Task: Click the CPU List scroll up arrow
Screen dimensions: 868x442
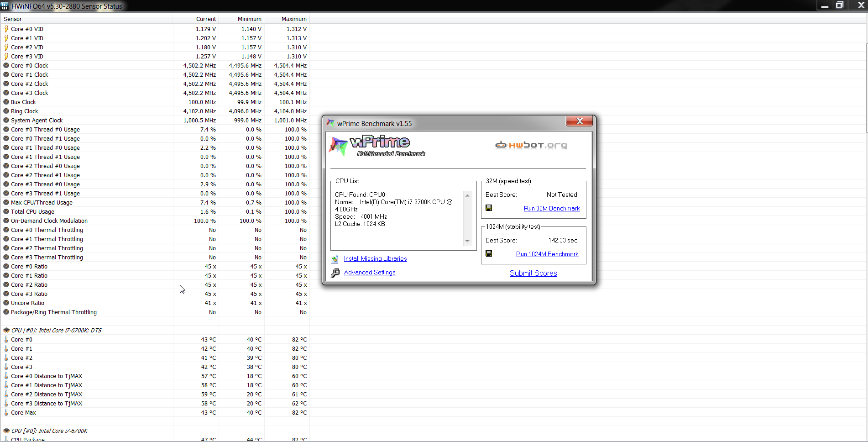Action: [467, 195]
